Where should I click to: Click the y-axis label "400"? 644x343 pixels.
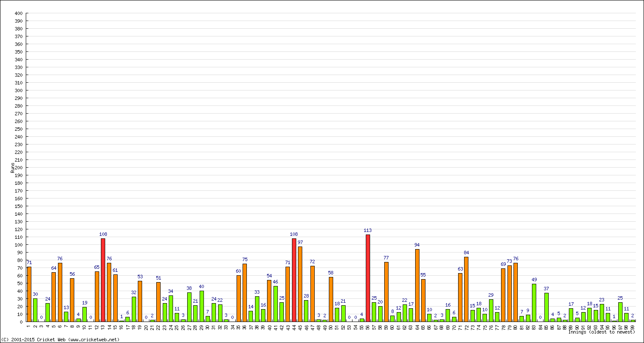point(18,13)
